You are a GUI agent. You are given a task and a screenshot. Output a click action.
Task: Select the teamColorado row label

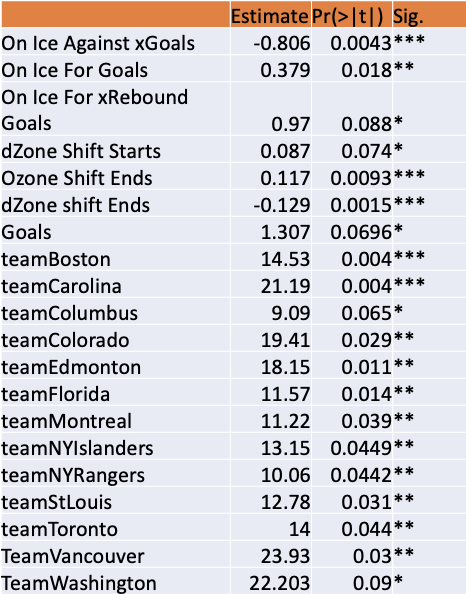[65, 340]
